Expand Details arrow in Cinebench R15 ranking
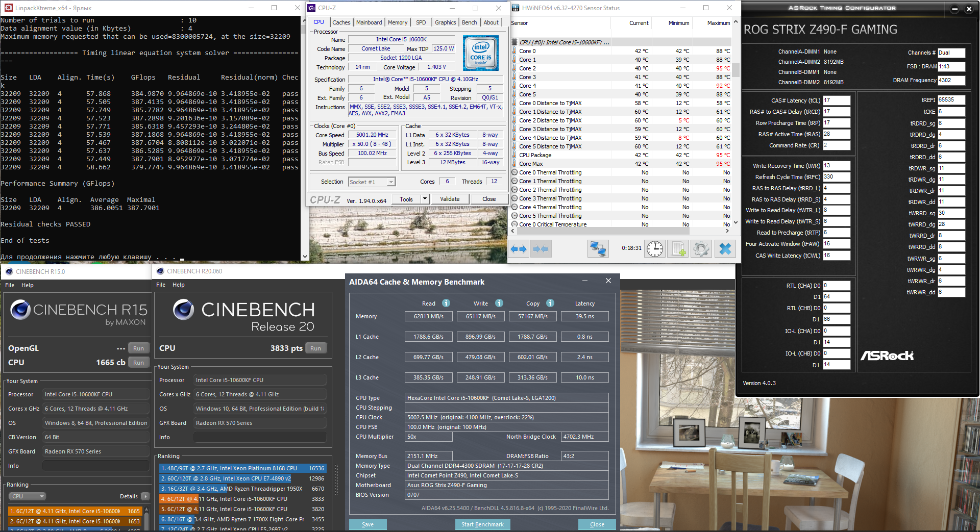Screen dimensions: 980x532 (x=145, y=496)
